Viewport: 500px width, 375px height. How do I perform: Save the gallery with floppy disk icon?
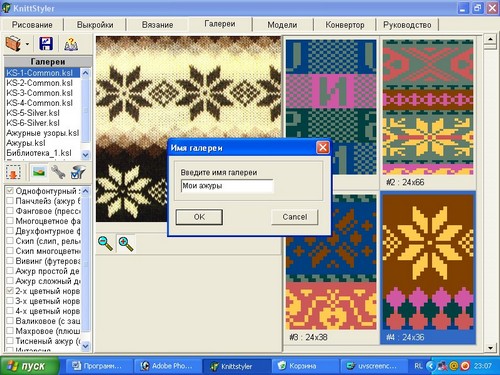point(46,44)
